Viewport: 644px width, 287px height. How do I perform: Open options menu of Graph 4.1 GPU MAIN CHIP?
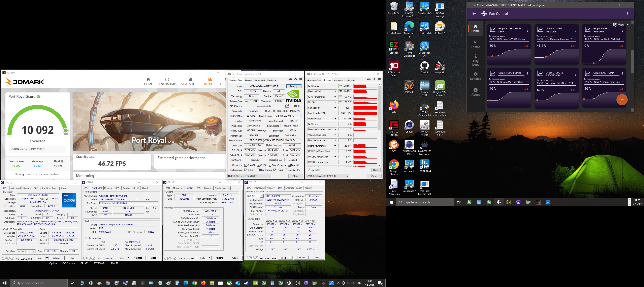click(527, 30)
